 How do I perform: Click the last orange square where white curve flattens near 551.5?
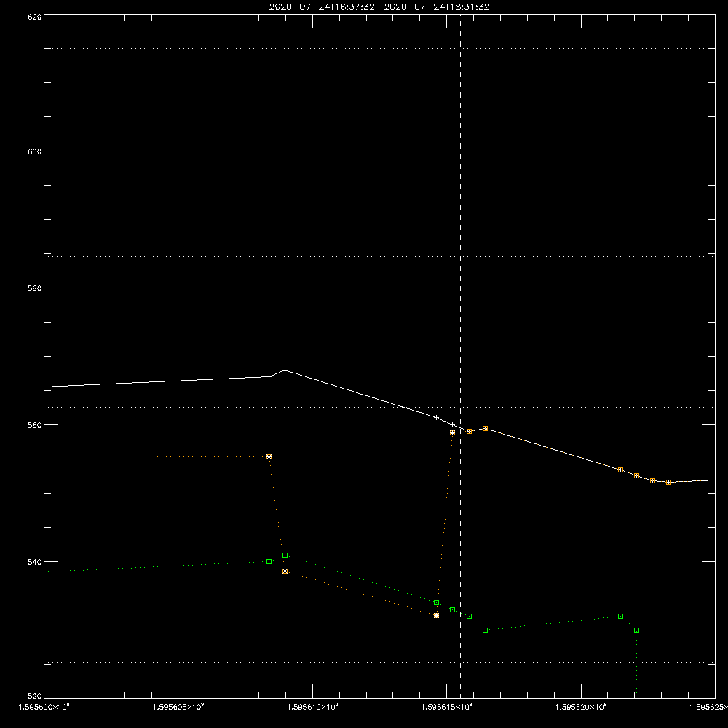pyautogui.click(x=668, y=483)
